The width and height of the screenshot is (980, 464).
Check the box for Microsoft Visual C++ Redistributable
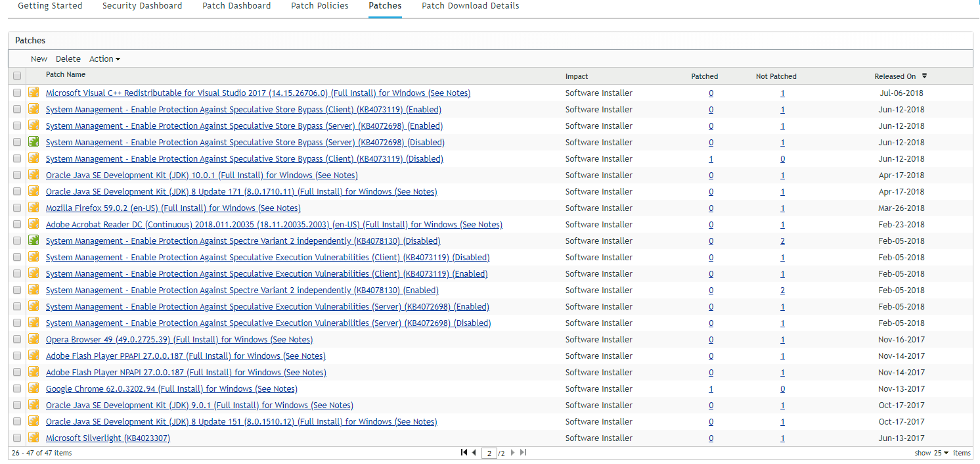pyautogui.click(x=17, y=93)
